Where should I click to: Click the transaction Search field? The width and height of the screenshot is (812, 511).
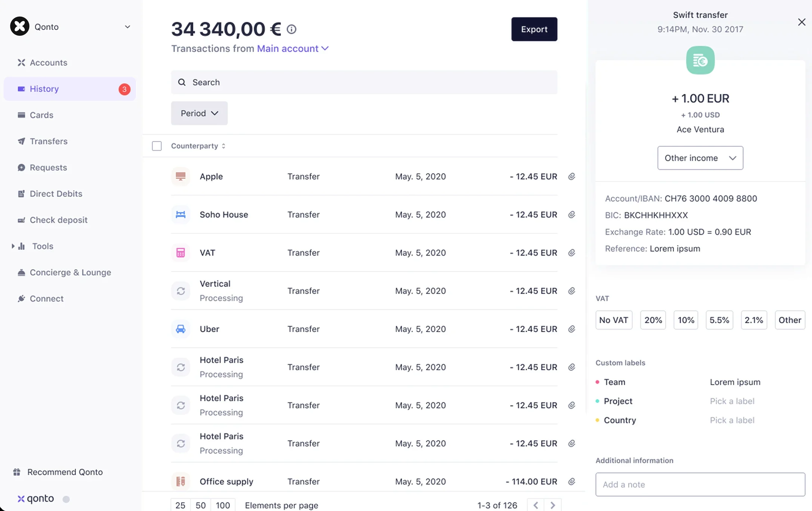[x=364, y=82]
